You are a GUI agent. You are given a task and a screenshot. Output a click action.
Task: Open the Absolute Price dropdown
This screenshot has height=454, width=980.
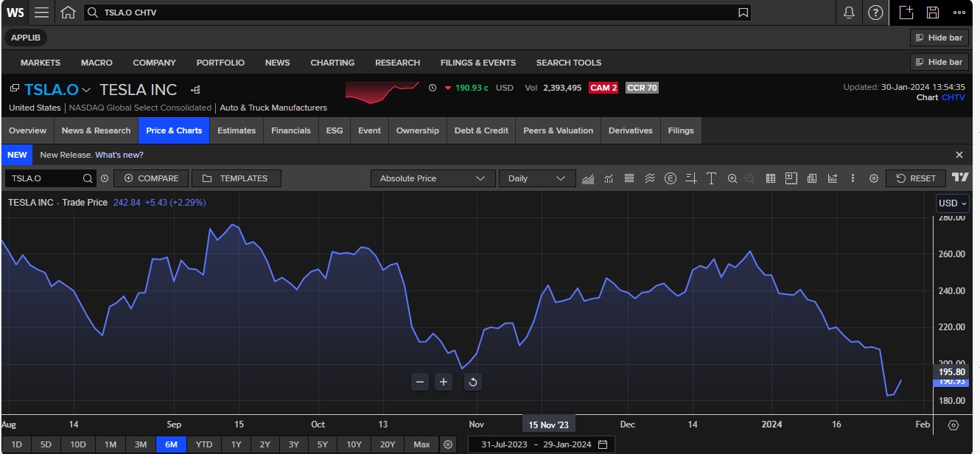[432, 178]
